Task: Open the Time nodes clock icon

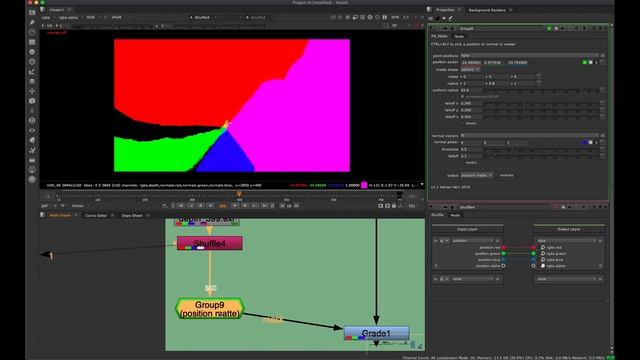Action: [x=32, y=32]
